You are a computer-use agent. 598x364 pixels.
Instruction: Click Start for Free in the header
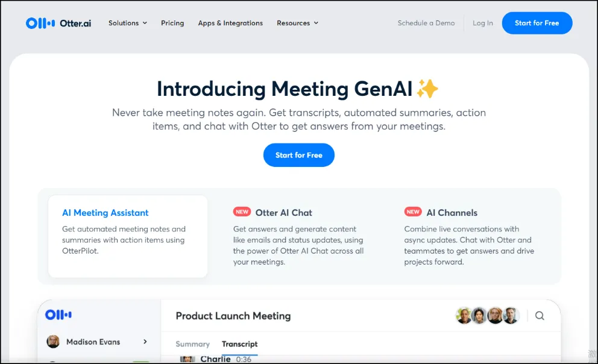(x=537, y=23)
